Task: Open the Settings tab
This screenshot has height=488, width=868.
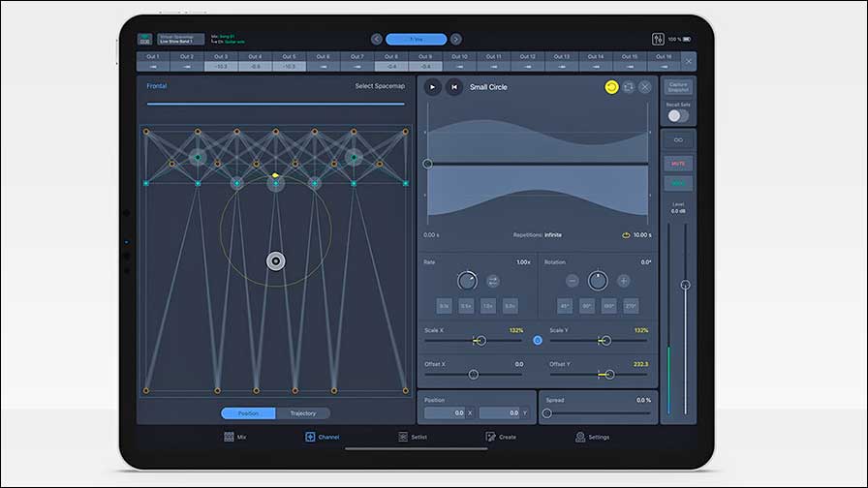Action: pyautogui.click(x=592, y=437)
